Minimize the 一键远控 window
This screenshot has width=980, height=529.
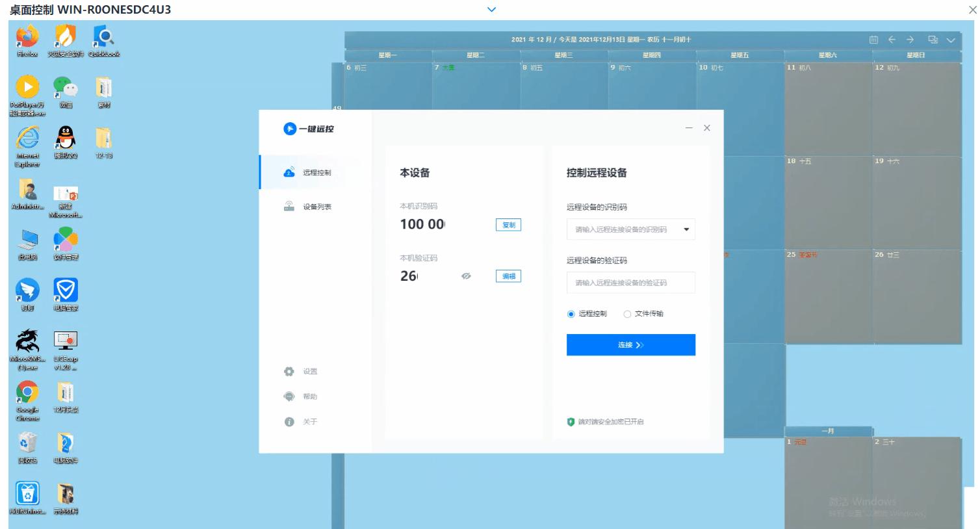(x=689, y=128)
